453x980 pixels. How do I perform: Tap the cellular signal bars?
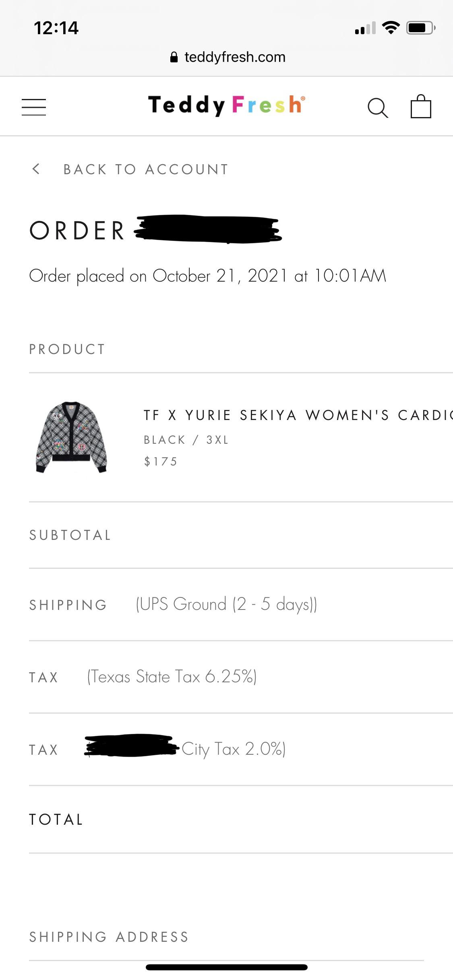click(x=365, y=28)
